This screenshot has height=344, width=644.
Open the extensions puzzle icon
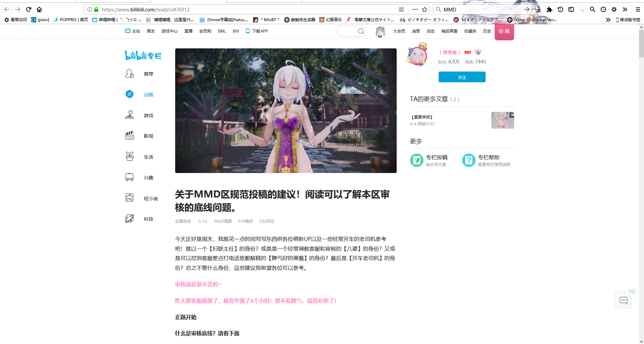(550, 9)
